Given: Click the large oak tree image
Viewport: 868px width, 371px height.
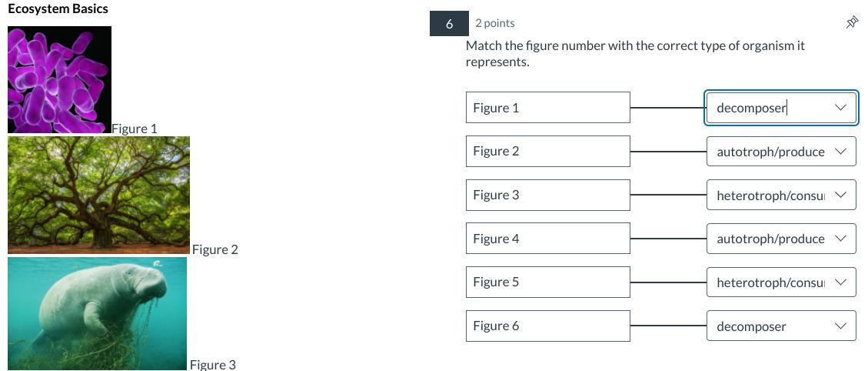Looking at the screenshot, I should 98,195.
